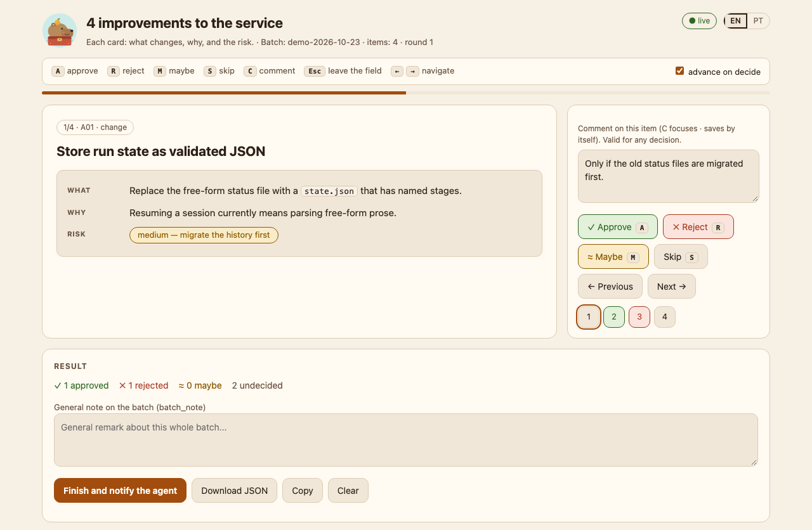Go to the Next item
812x530 pixels.
pos(672,287)
